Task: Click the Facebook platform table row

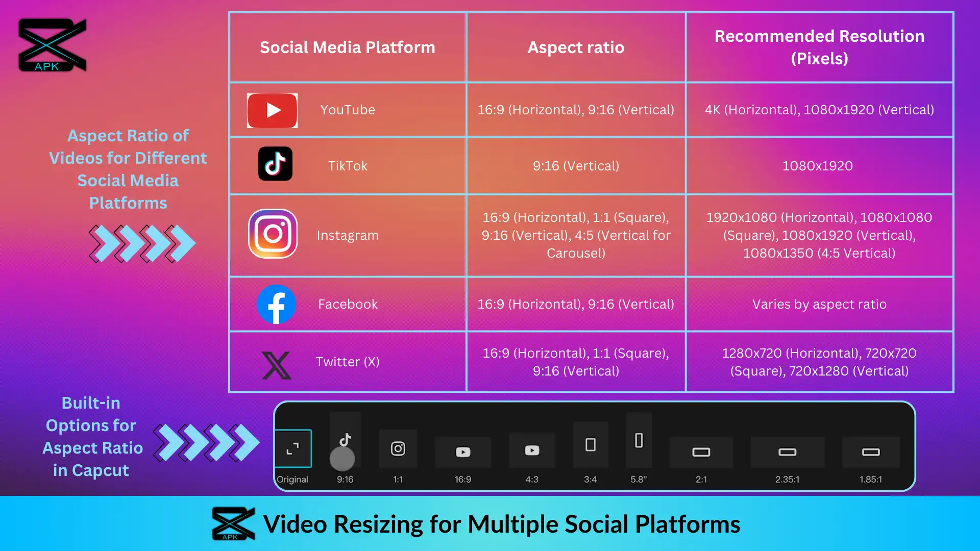Action: coord(592,304)
